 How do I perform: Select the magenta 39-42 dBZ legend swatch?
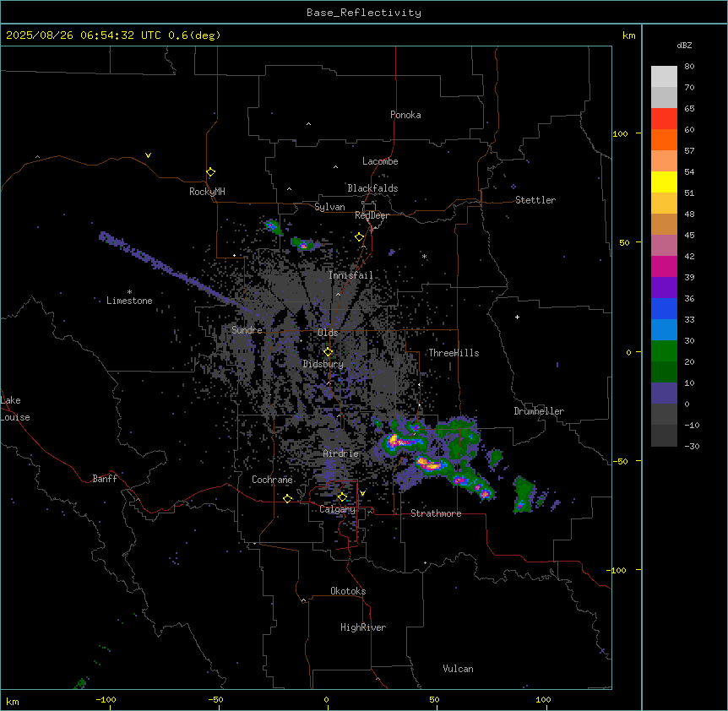[664, 266]
